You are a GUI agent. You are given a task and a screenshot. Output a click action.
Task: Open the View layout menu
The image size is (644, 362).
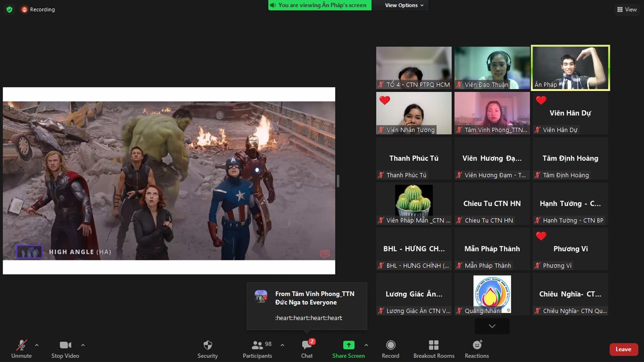coord(627,10)
